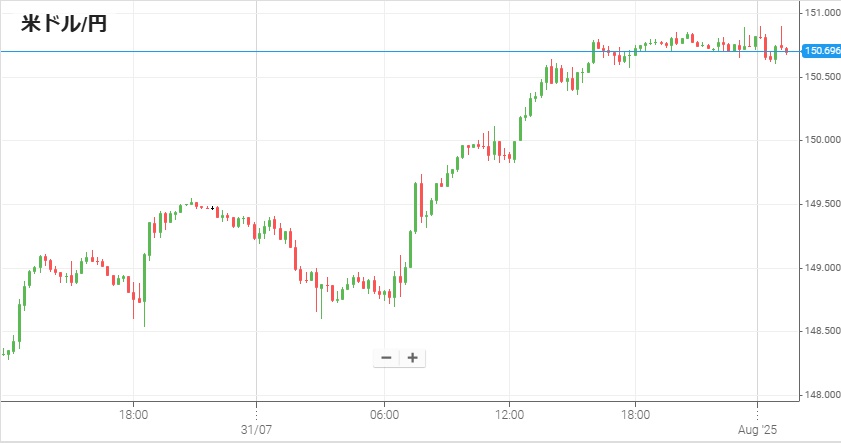
Task: Click the 149.500 price axis label
Action: coord(822,204)
